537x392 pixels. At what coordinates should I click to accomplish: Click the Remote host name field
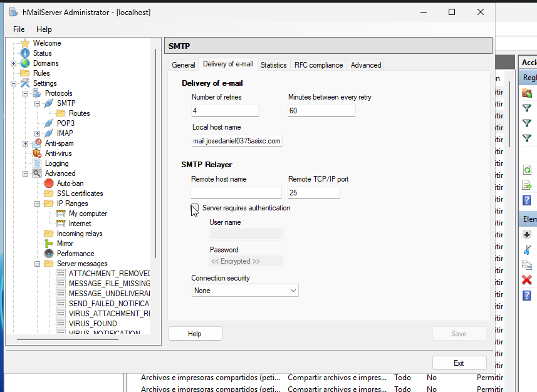(236, 193)
